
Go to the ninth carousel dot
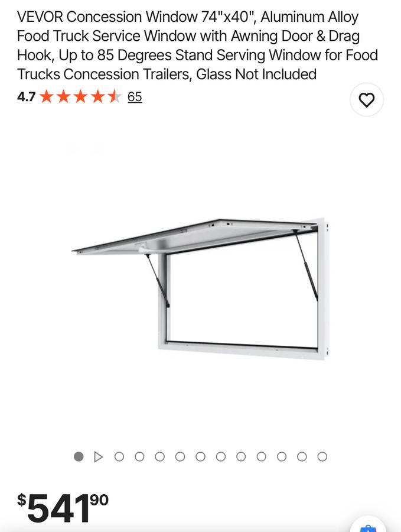241,457
